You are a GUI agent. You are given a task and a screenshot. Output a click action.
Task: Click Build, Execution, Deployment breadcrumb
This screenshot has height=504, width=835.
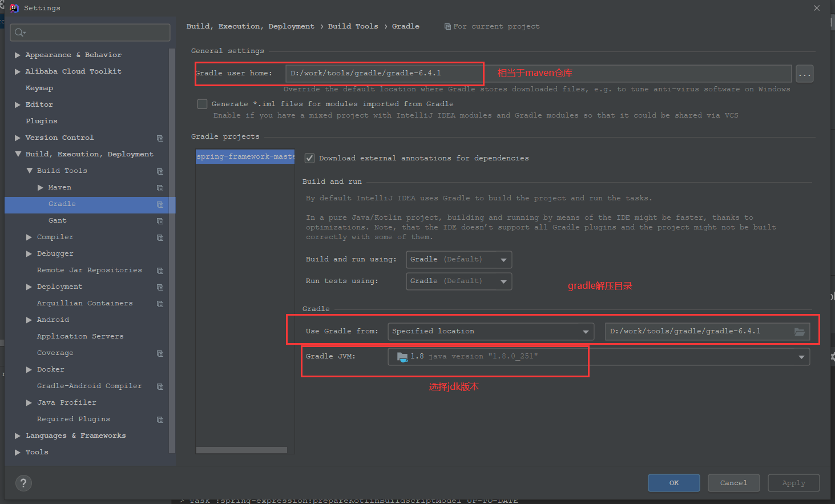coord(251,26)
